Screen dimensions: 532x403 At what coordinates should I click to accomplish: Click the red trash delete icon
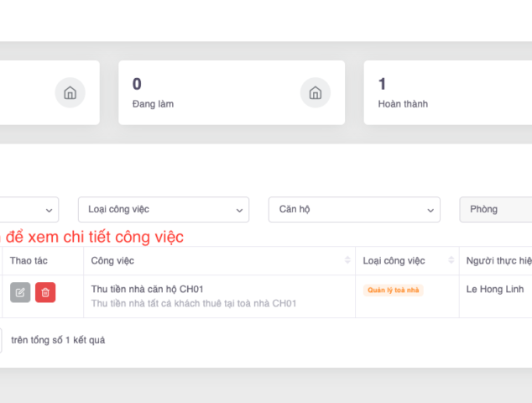[45, 292]
